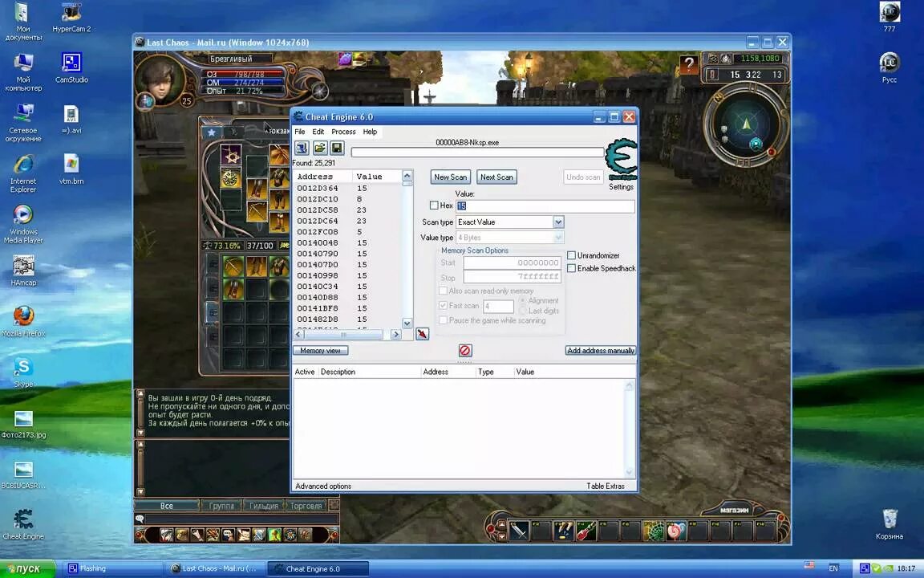The height and width of the screenshot is (578, 924).
Task: Click Add address manually button
Action: [x=601, y=350]
